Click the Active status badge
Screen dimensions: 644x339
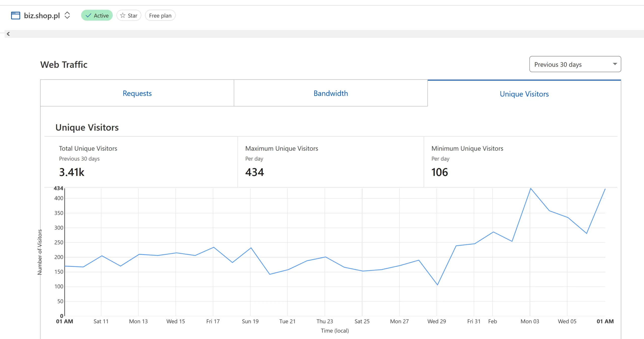97,16
